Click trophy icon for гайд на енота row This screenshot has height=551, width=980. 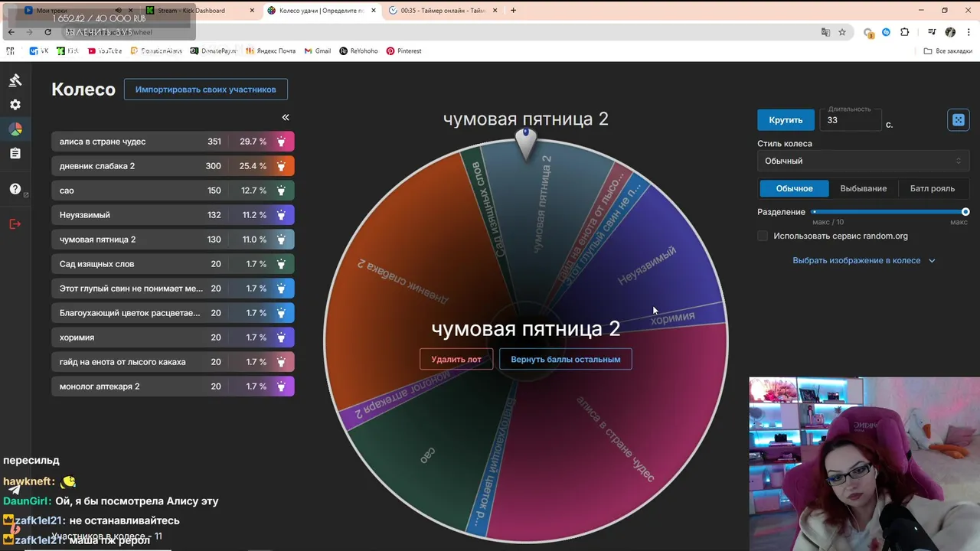point(282,362)
